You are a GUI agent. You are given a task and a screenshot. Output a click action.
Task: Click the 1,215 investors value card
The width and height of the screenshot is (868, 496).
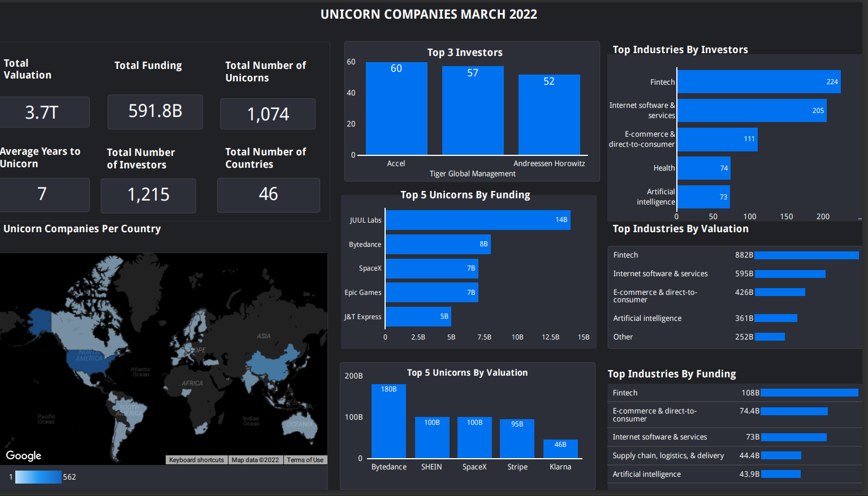[x=148, y=195]
